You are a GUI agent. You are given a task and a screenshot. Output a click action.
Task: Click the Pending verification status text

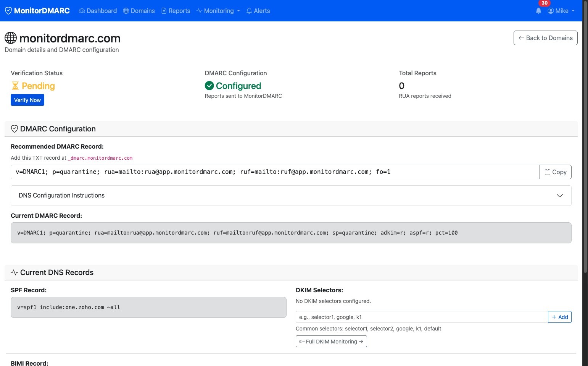38,86
